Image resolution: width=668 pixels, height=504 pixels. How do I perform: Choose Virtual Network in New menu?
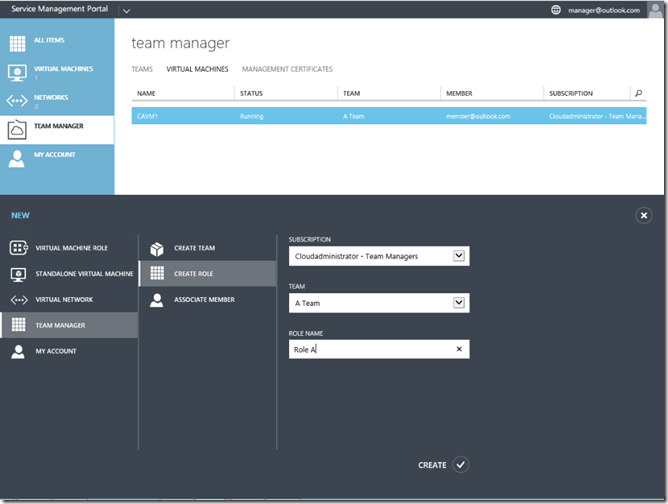(x=64, y=300)
